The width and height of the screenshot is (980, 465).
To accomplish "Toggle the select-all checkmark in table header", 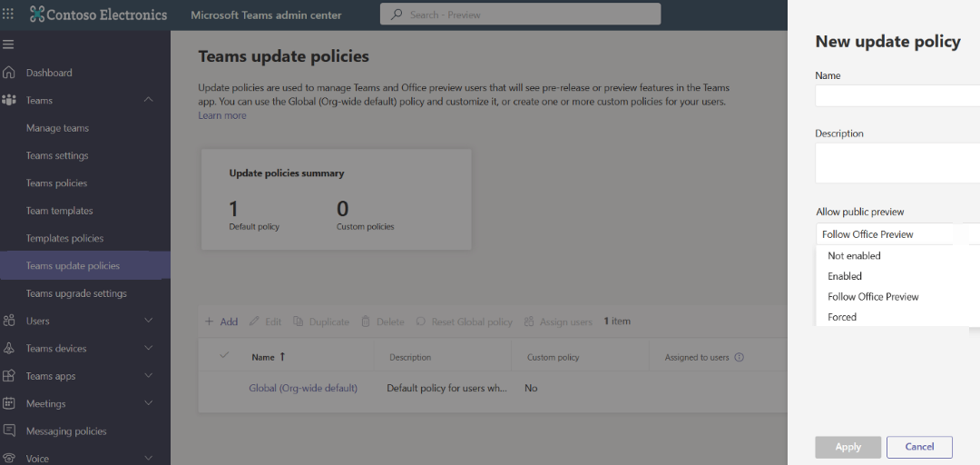I will pos(224,355).
